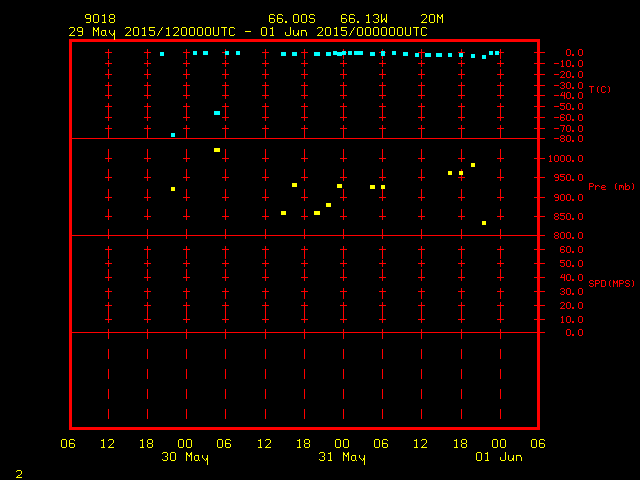Screen dimensions: 640x480
Task: Click the highest yellow pressure point above 1000
Action: pyautogui.click(x=217, y=150)
